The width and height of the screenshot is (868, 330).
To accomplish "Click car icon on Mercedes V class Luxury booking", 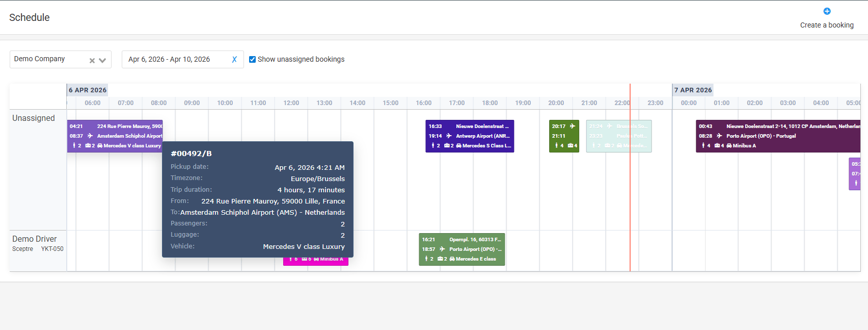I will [100, 145].
